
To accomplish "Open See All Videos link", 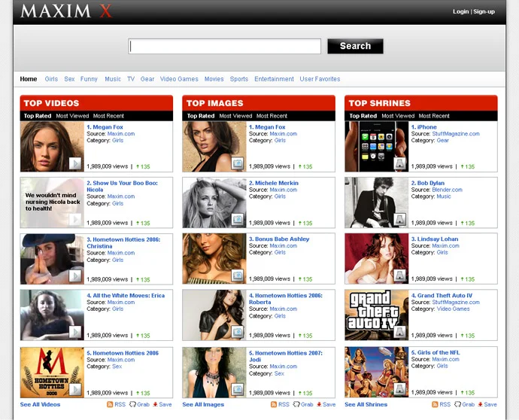I will click(40, 404).
